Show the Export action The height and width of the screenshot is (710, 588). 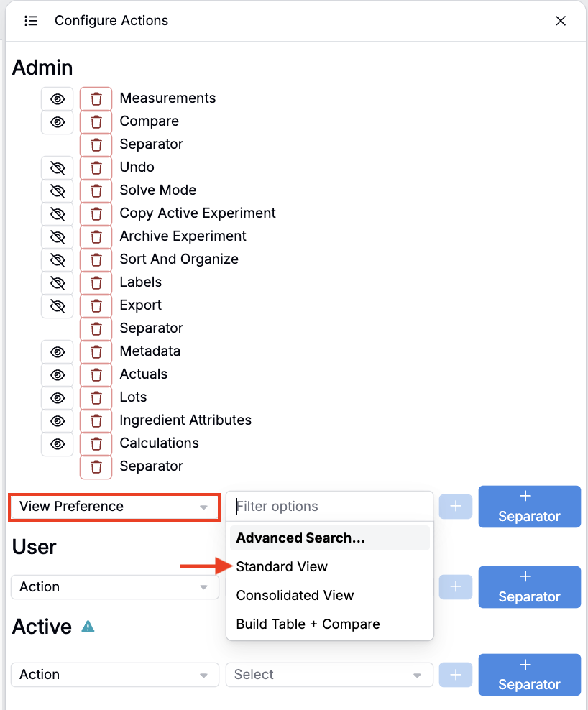pyautogui.click(x=58, y=305)
